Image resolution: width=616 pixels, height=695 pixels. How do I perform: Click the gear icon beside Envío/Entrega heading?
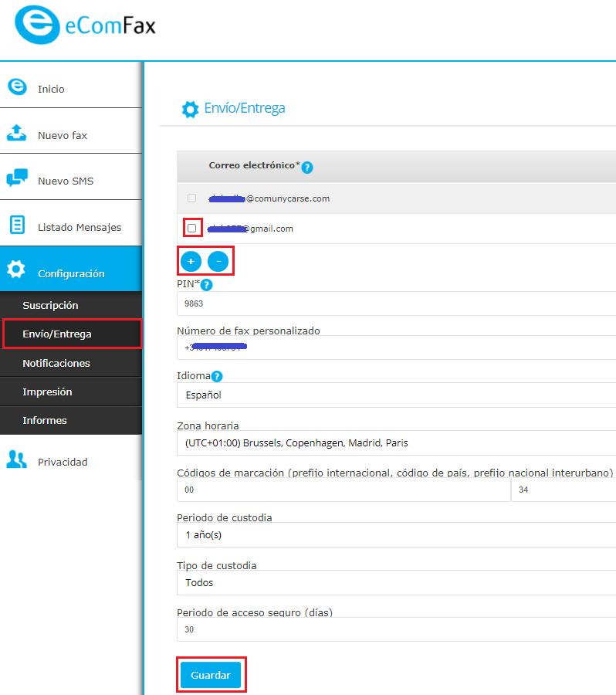pos(190,109)
